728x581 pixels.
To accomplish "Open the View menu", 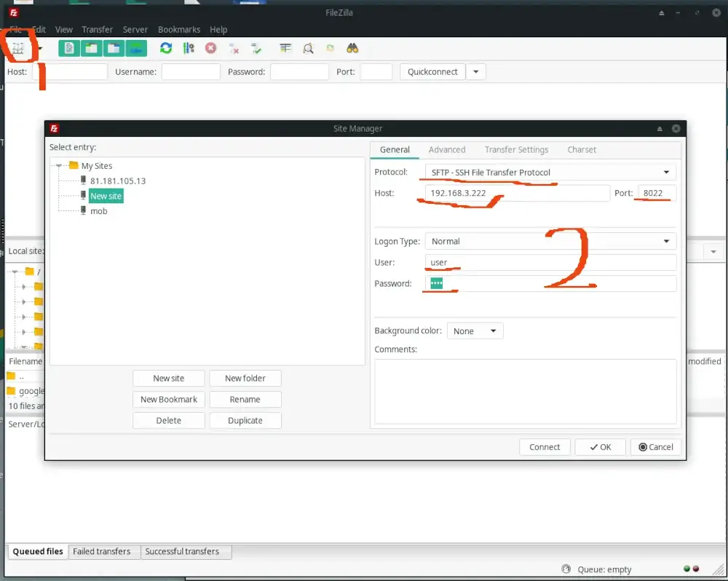I will [x=63, y=30].
